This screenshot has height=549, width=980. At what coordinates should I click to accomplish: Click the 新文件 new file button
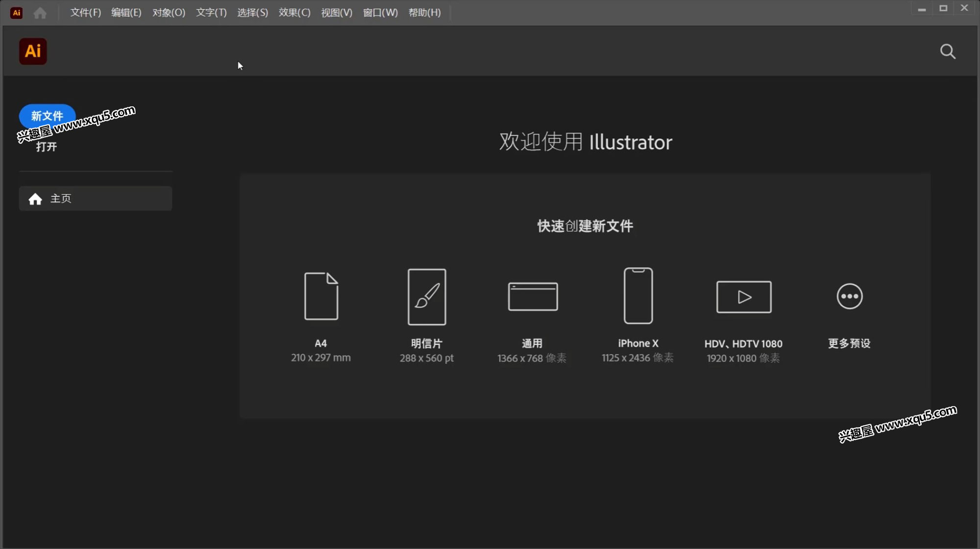coord(47,116)
